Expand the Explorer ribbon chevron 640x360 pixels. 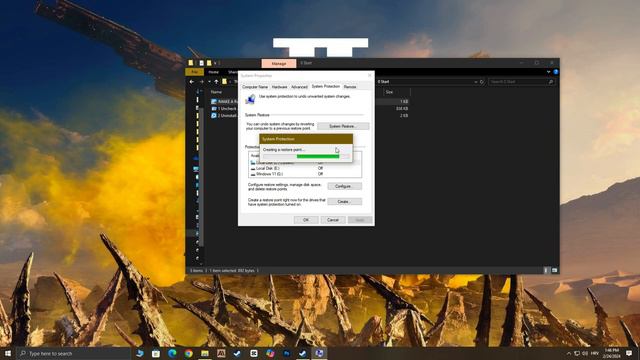[x=548, y=72]
